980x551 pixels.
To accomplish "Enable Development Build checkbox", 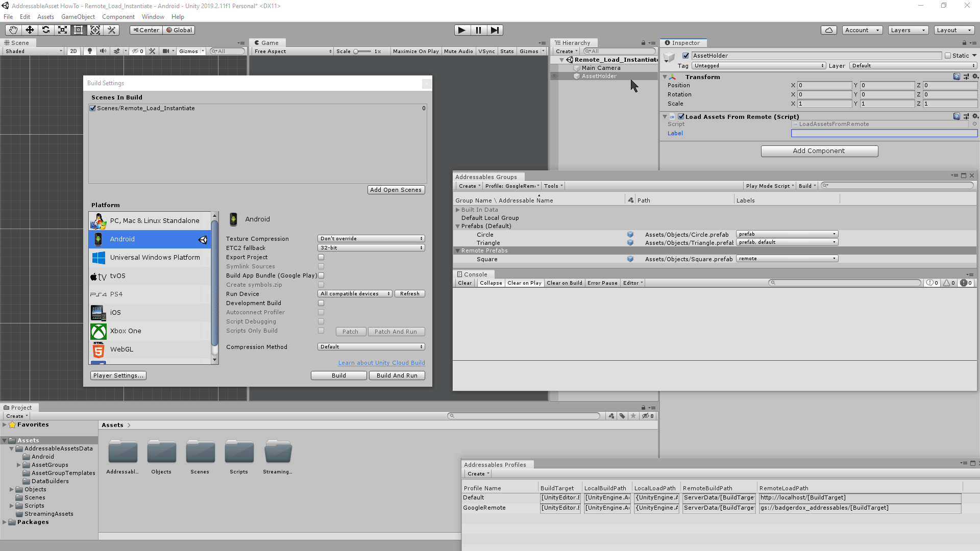I will [x=321, y=303].
